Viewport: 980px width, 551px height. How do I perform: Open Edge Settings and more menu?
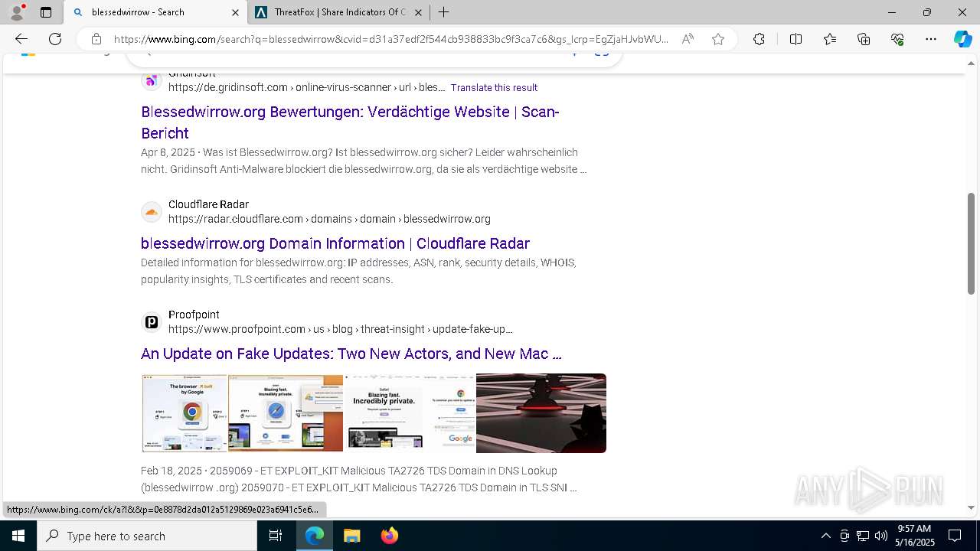931,39
